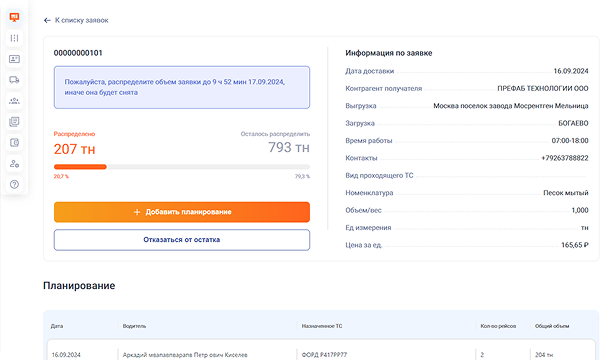
Task: Click contact phone +79263788822
Action: 565,158
